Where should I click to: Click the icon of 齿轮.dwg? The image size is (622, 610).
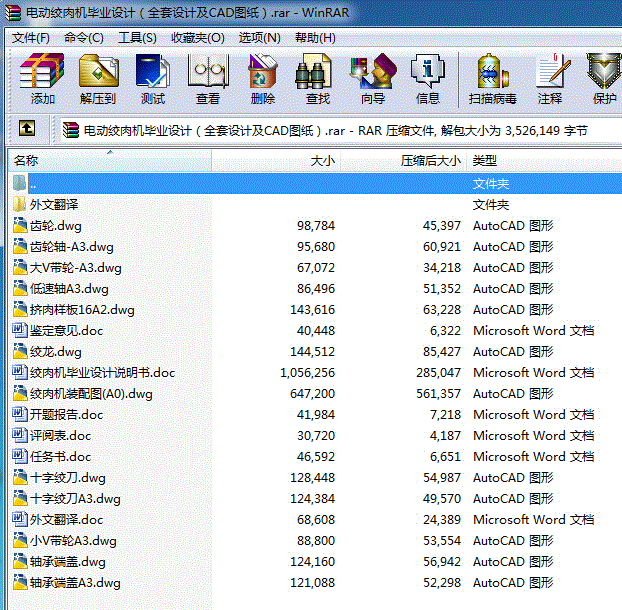point(20,225)
